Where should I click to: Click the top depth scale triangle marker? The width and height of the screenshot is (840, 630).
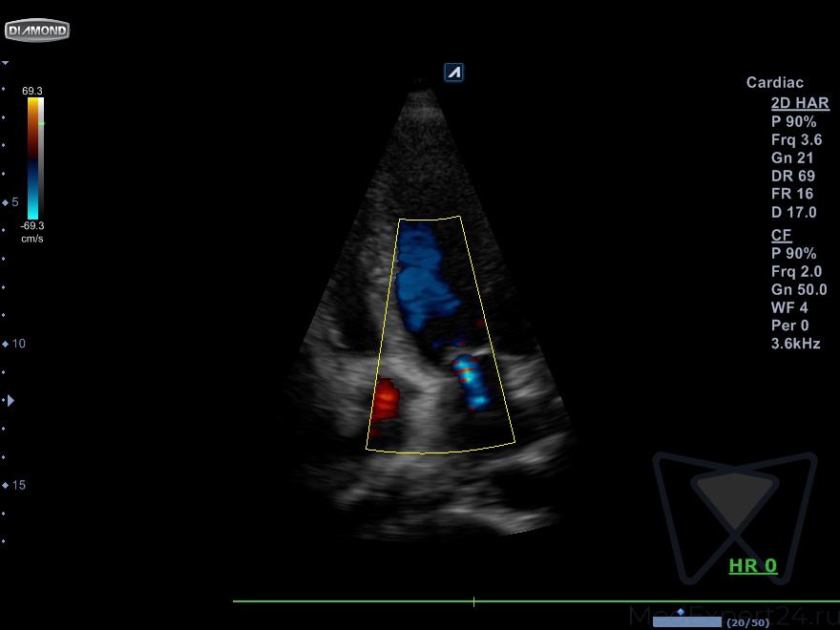click(x=5, y=63)
